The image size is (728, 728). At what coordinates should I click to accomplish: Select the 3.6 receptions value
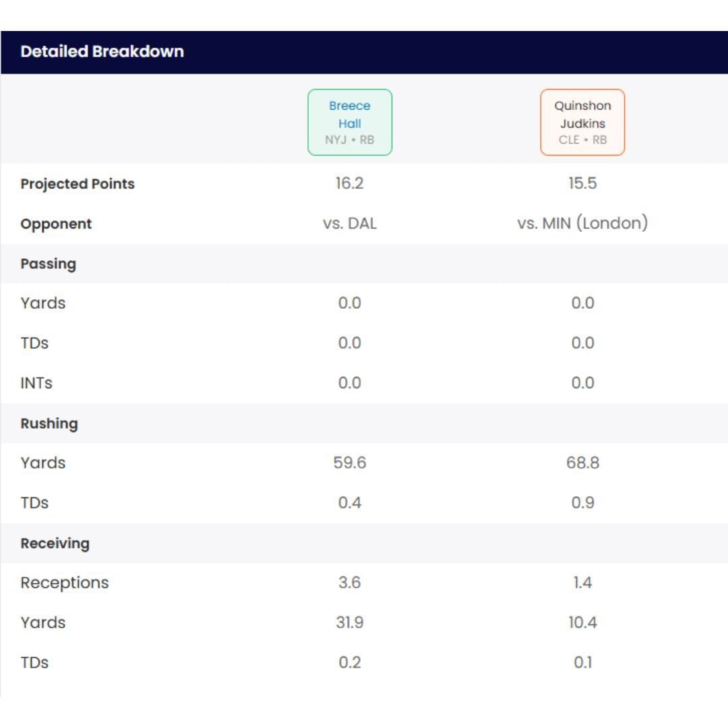tap(349, 582)
